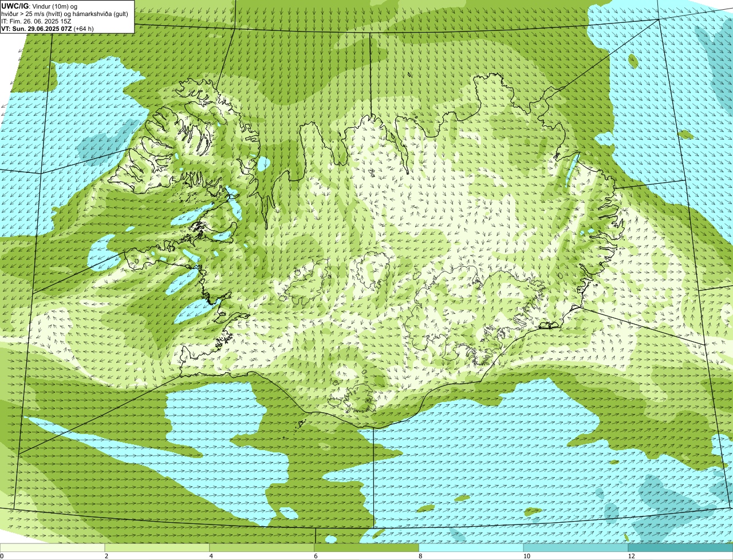Screen dimensions: 733x560
Task: Click the 'IT: Fim. 26. 06. 2025 15Z' line
Action: (x=37, y=21)
